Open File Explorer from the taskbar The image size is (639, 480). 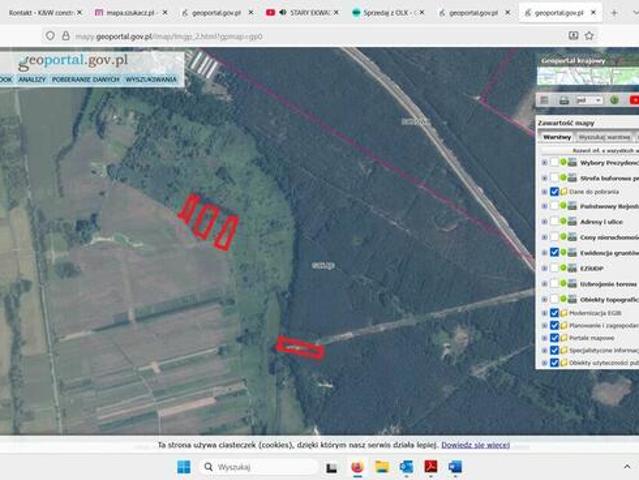tap(382, 467)
